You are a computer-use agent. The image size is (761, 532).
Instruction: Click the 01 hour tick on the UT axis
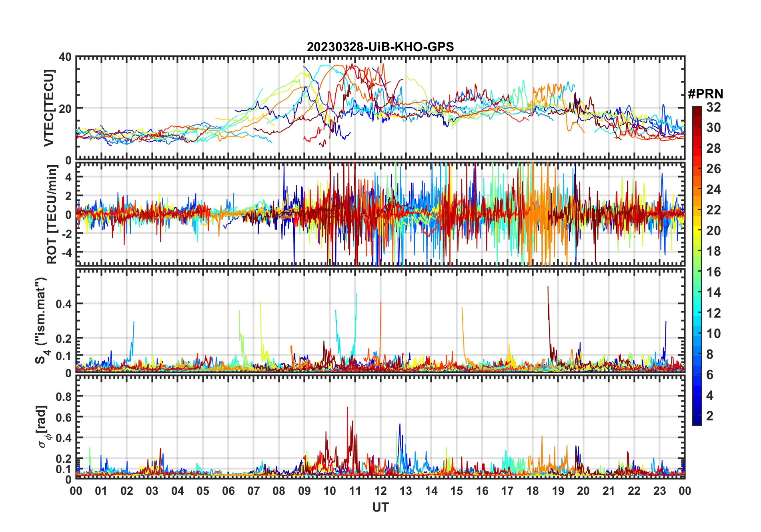(x=101, y=491)
